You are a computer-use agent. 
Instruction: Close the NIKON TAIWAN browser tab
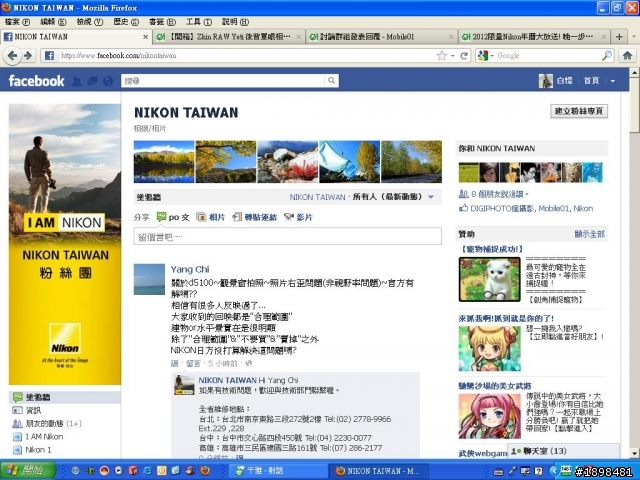tap(145, 37)
